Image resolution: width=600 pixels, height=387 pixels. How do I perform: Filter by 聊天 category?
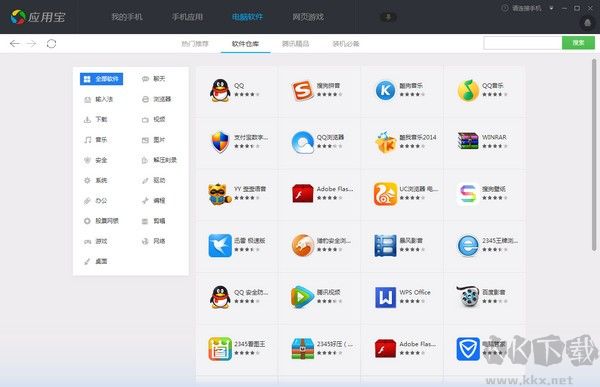[x=153, y=79]
